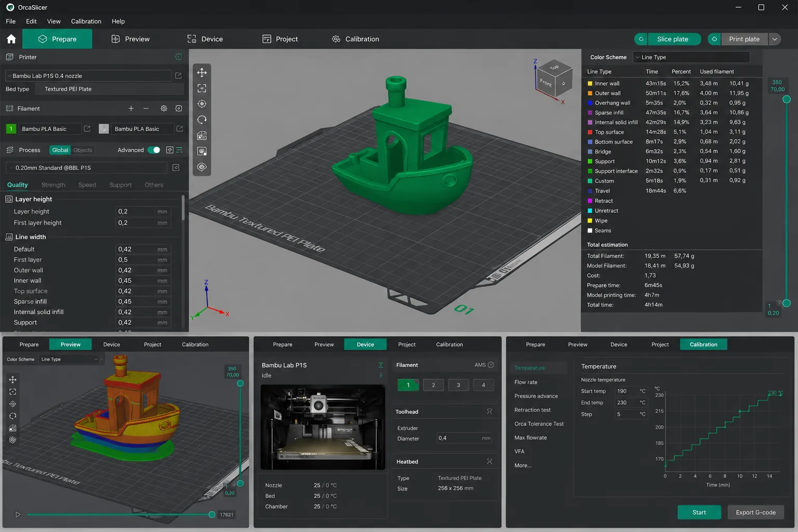Click the arrange objects tool in the main viewport toolbar

click(202, 136)
